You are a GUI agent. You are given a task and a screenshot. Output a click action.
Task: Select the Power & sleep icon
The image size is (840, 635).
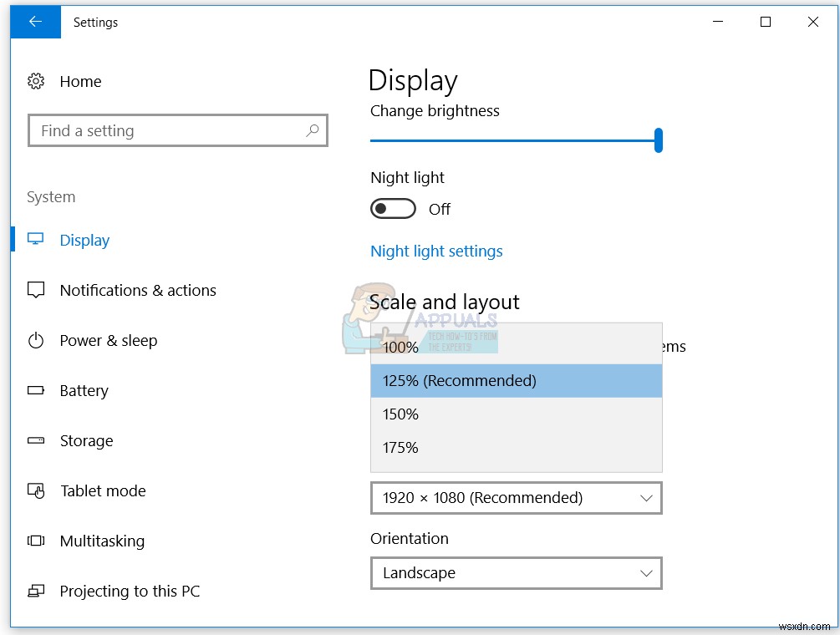click(35, 340)
